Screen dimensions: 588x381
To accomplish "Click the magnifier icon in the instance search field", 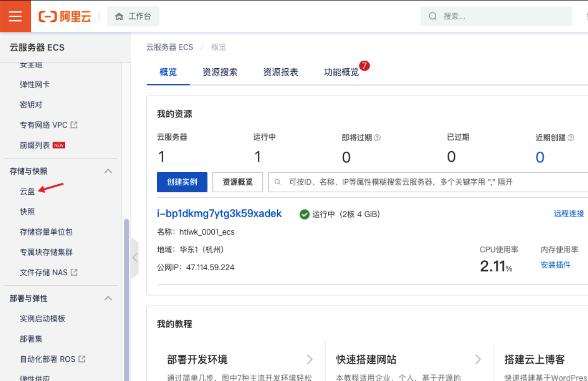I will coord(278,182).
